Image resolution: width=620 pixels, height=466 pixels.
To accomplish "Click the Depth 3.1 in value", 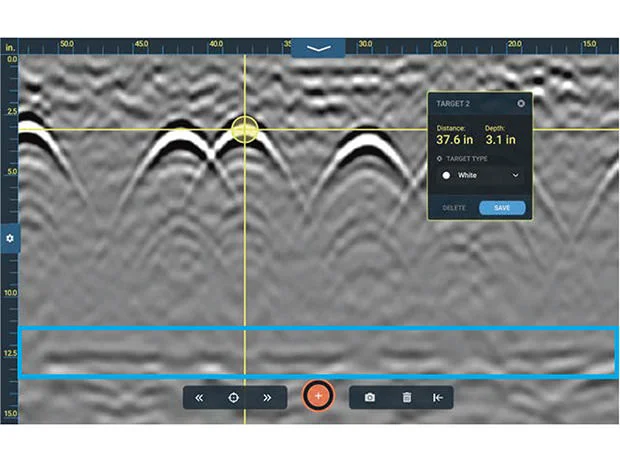I will (502, 140).
